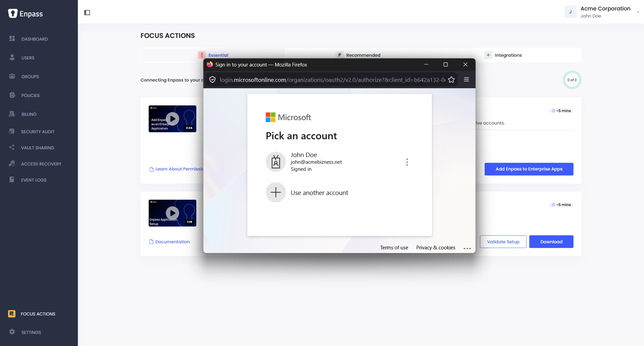Click the John Doe account badge icon
This screenshot has width=644, height=346.
(276, 162)
